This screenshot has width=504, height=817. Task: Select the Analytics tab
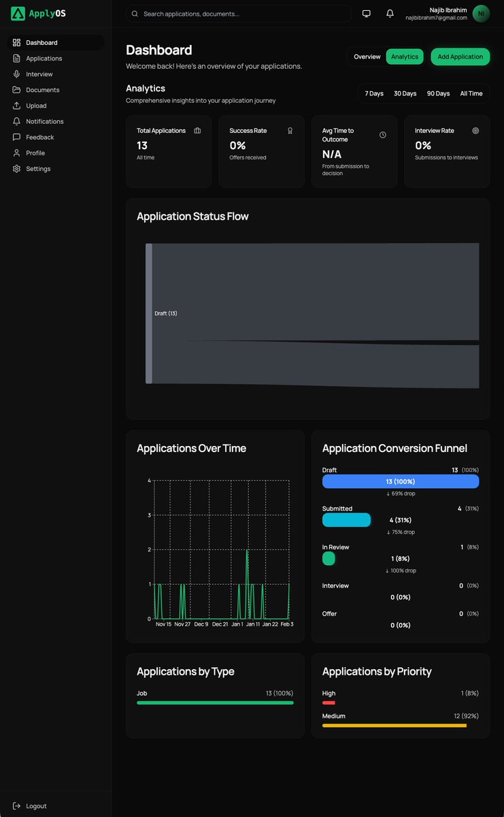[x=405, y=57]
